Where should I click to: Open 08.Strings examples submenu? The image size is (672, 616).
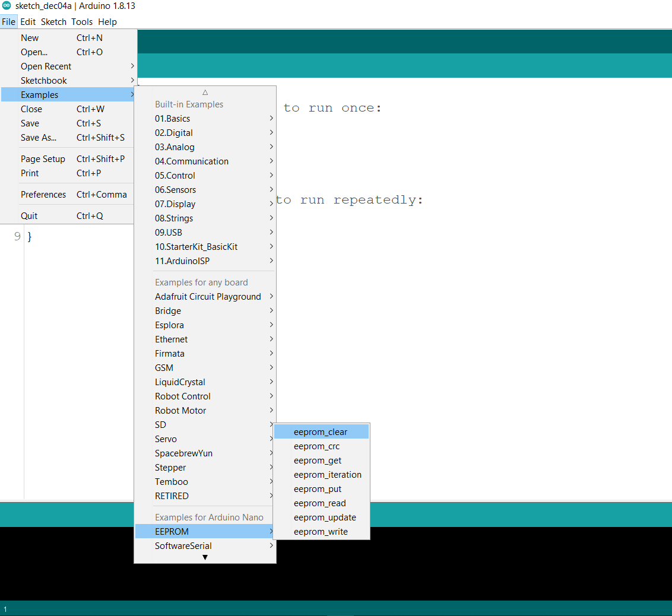(205, 218)
